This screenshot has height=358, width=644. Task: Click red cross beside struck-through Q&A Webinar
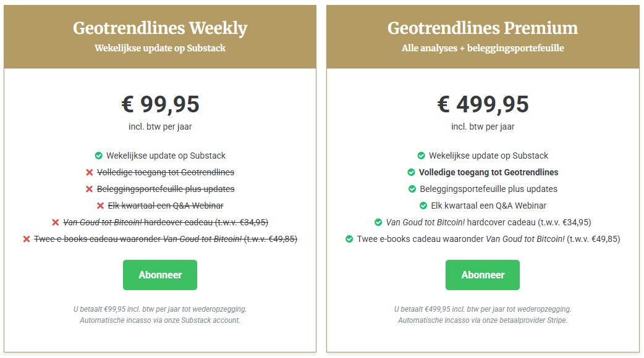[x=100, y=206]
